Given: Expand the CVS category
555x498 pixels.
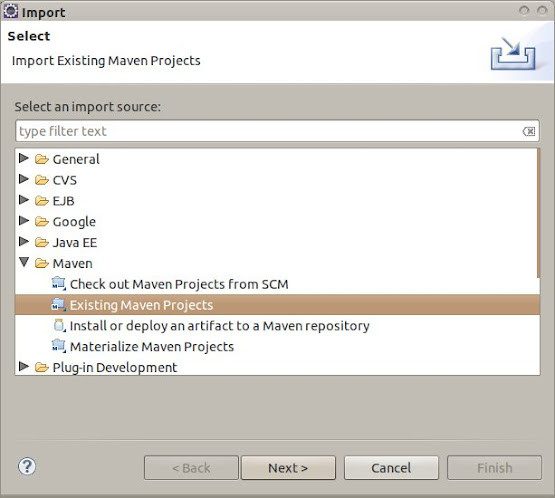Looking at the screenshot, I should click(24, 179).
